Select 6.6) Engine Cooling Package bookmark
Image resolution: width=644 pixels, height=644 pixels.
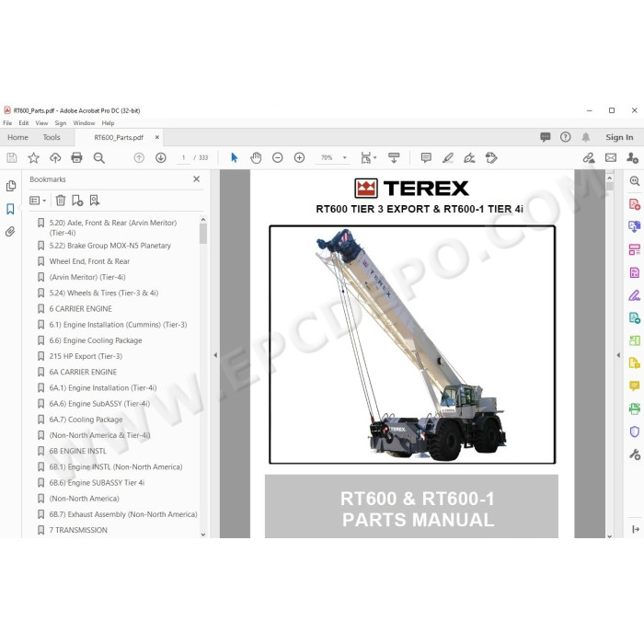click(x=96, y=340)
